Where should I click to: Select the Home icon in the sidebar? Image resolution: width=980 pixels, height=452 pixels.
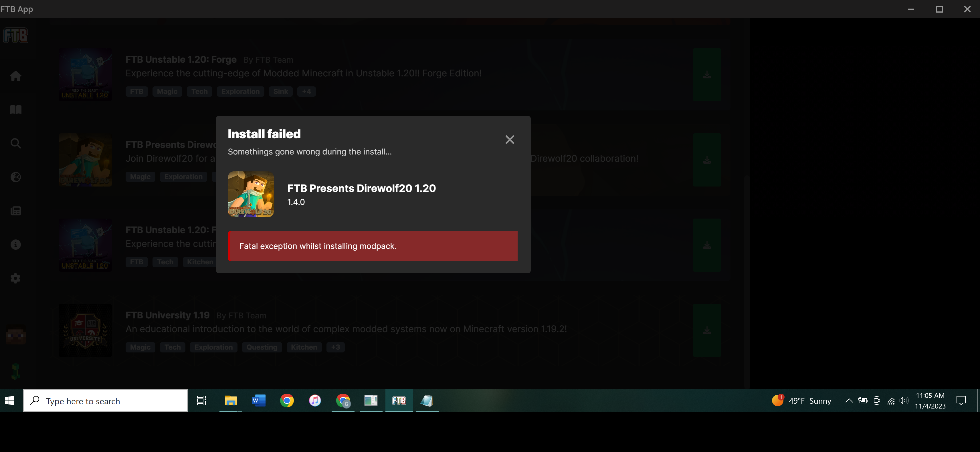coord(16,76)
